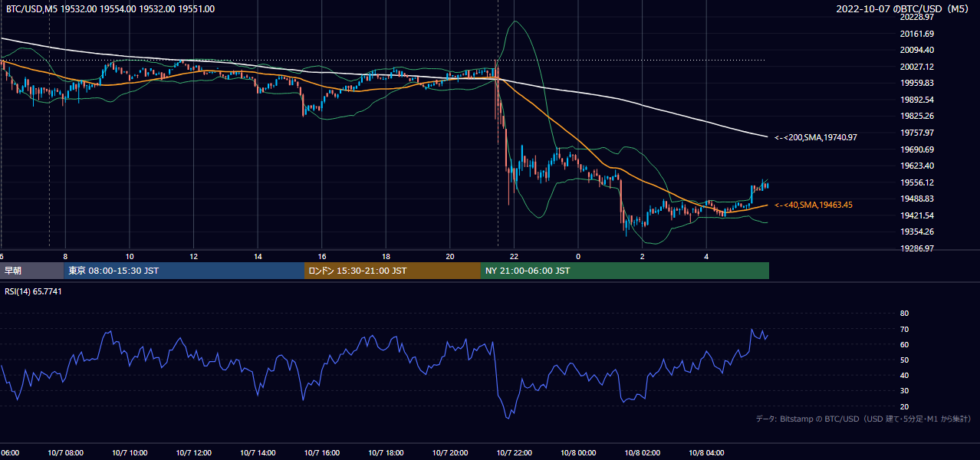Image resolution: width=980 pixels, height=460 pixels.
Task: Click price axis label 20228.97
Action: tap(916, 17)
